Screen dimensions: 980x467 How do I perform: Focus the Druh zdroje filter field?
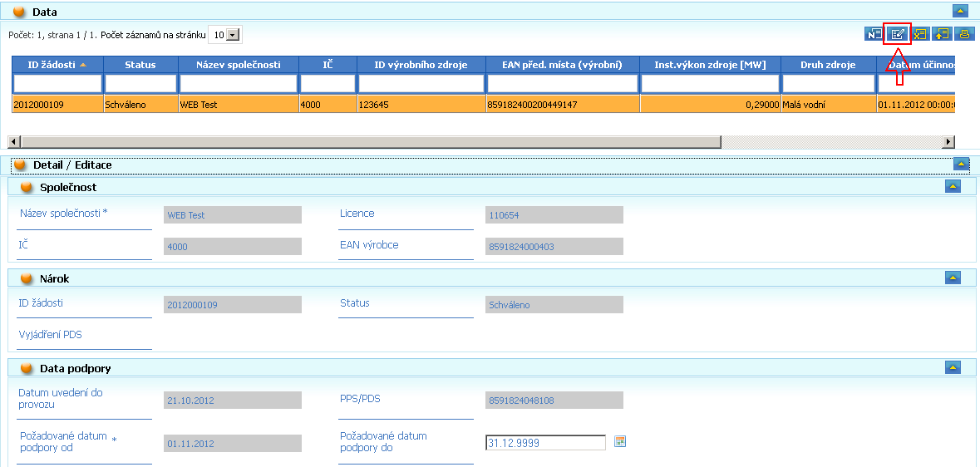point(828,84)
